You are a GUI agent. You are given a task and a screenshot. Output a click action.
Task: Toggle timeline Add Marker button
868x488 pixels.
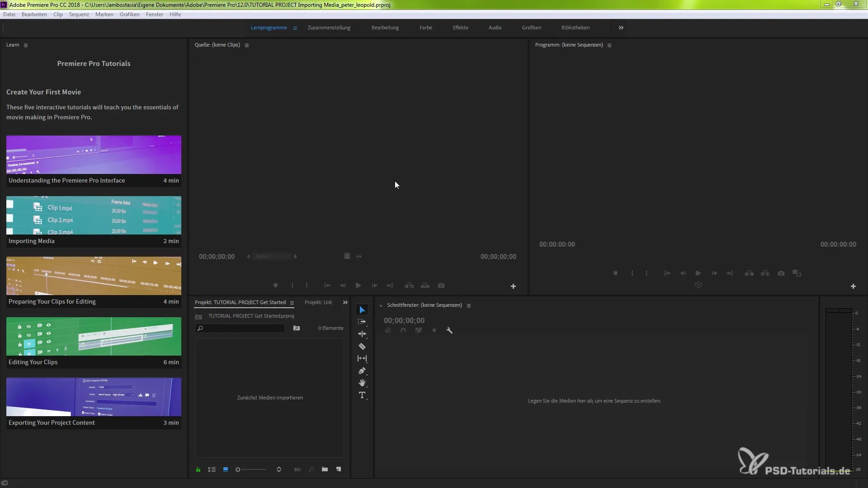(434, 330)
